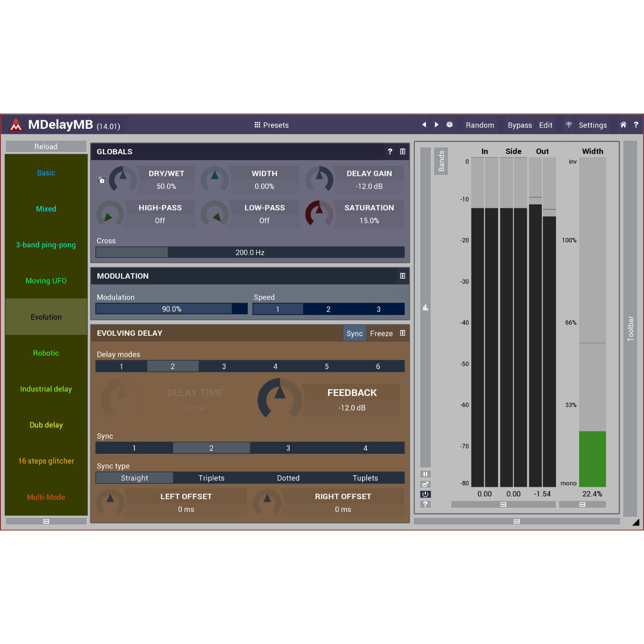Toggle the Bypass button
The width and height of the screenshot is (644, 644).
pyautogui.click(x=519, y=125)
